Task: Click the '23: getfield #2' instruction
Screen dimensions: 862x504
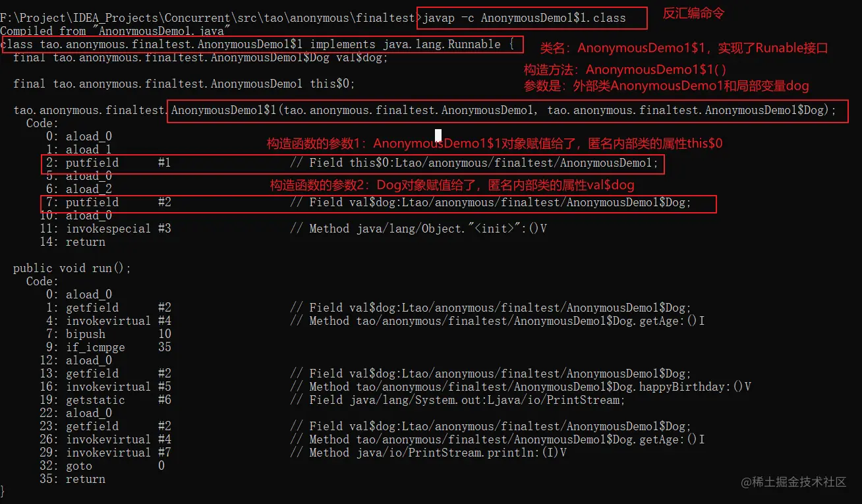Action: click(105, 426)
